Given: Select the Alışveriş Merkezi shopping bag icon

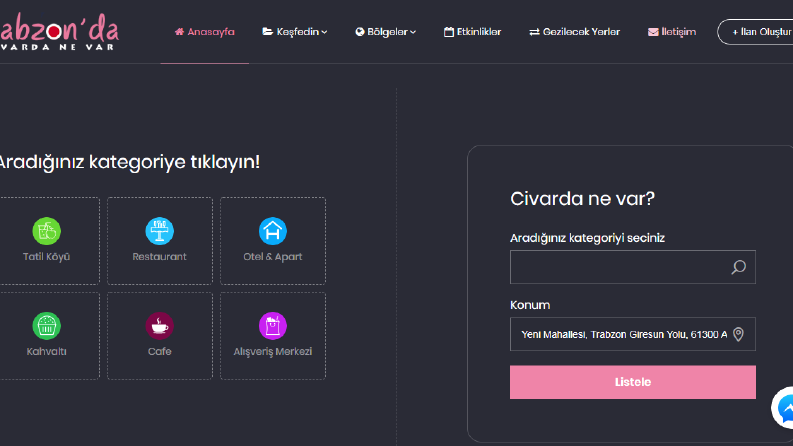Looking at the screenshot, I should click(273, 326).
